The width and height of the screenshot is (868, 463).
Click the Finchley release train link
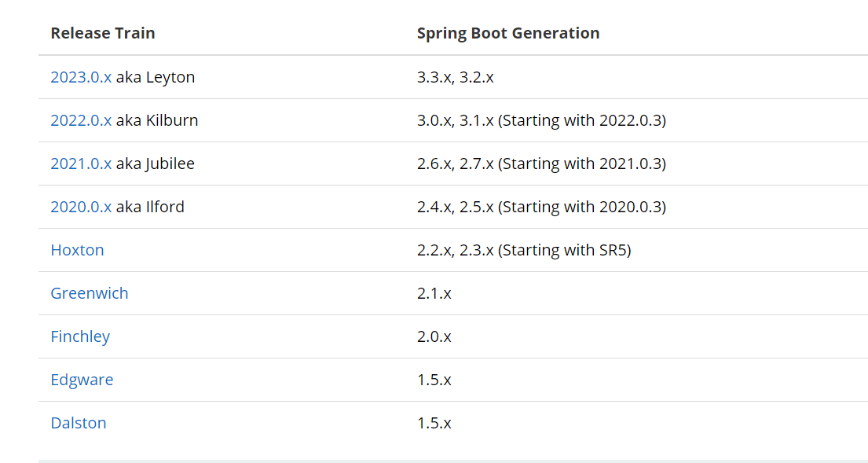coord(80,336)
